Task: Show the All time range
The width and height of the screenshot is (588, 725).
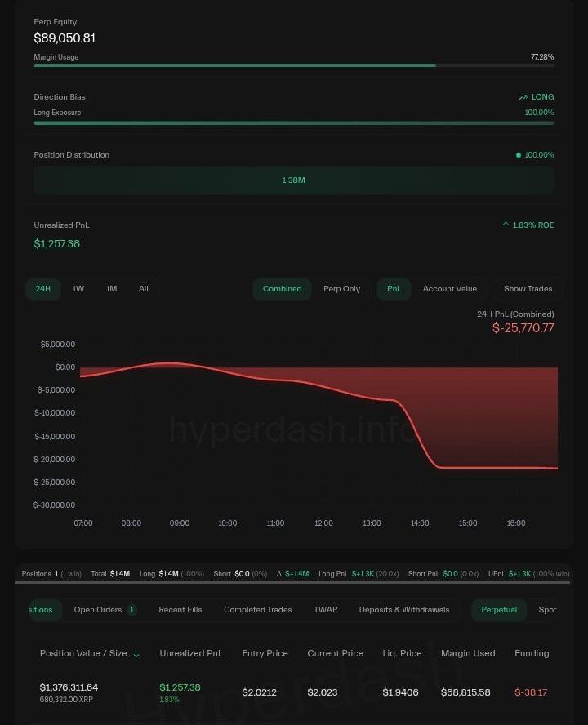Action: (144, 289)
